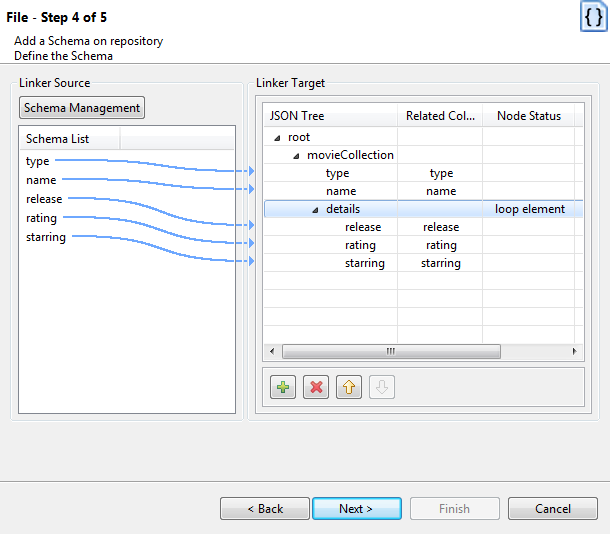Select 'type' in the Schema List
The width and height of the screenshot is (610, 534).
tap(37, 161)
